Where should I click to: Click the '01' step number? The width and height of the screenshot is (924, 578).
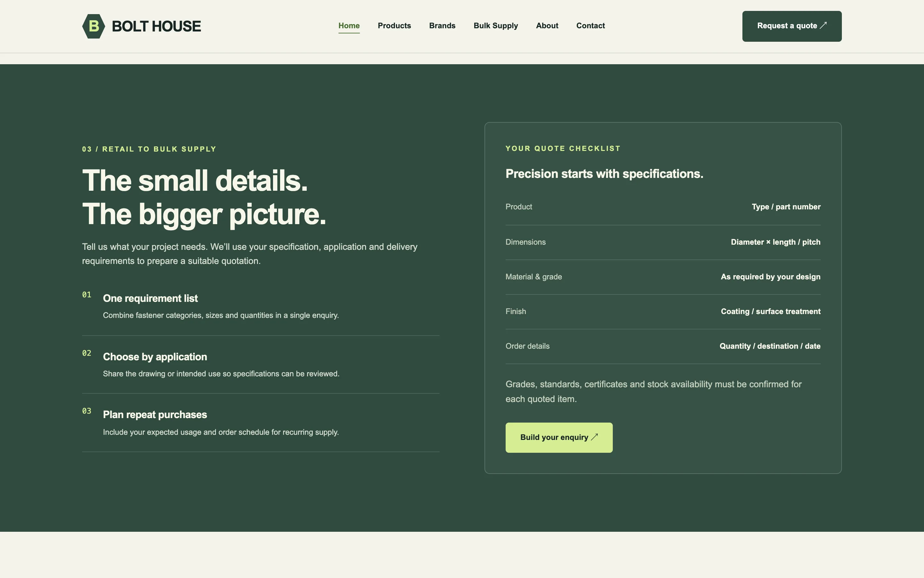click(87, 295)
